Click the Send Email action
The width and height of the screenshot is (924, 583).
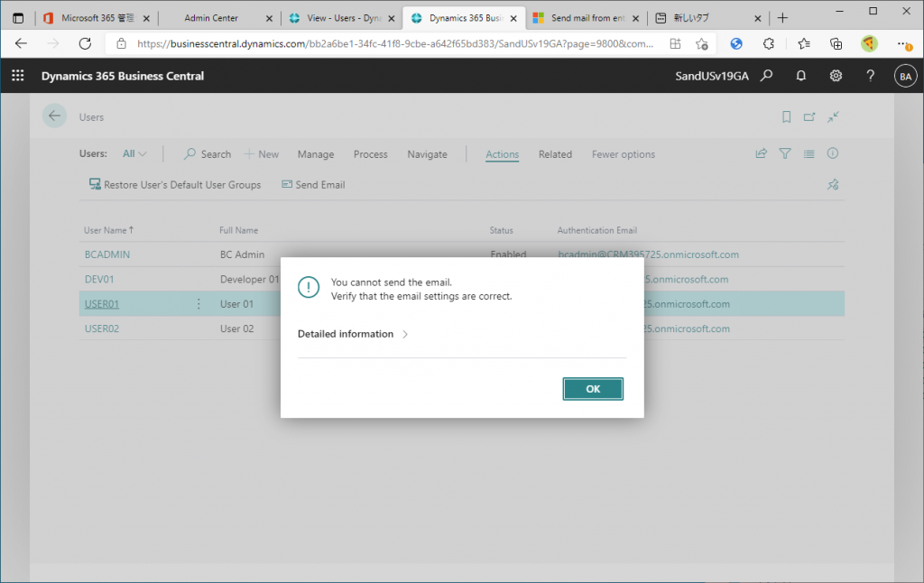pyautogui.click(x=313, y=184)
